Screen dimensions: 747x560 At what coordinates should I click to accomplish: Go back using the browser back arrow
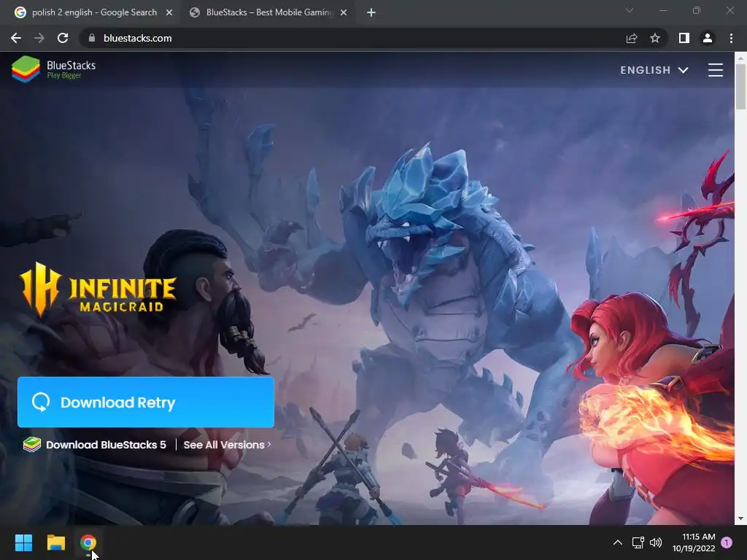(16, 38)
